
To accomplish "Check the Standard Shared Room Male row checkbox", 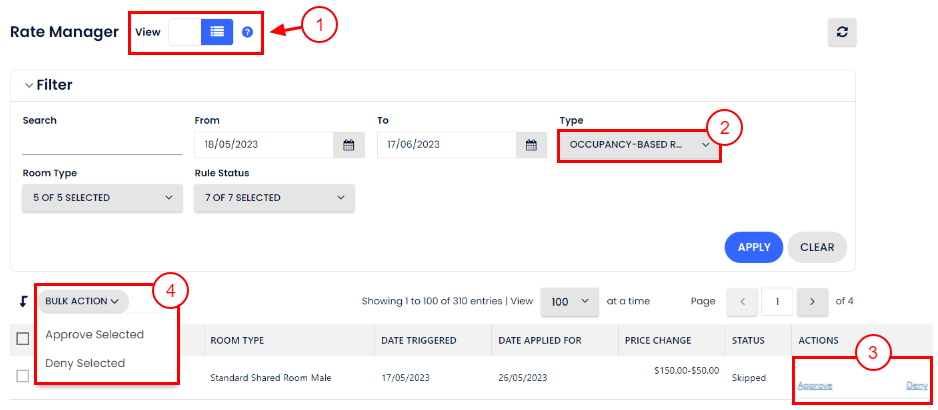I will (x=23, y=377).
